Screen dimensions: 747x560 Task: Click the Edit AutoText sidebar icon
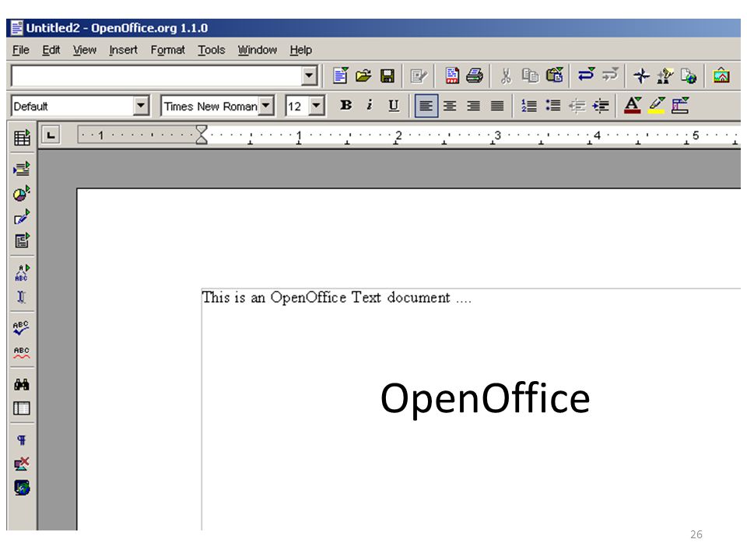click(22, 272)
